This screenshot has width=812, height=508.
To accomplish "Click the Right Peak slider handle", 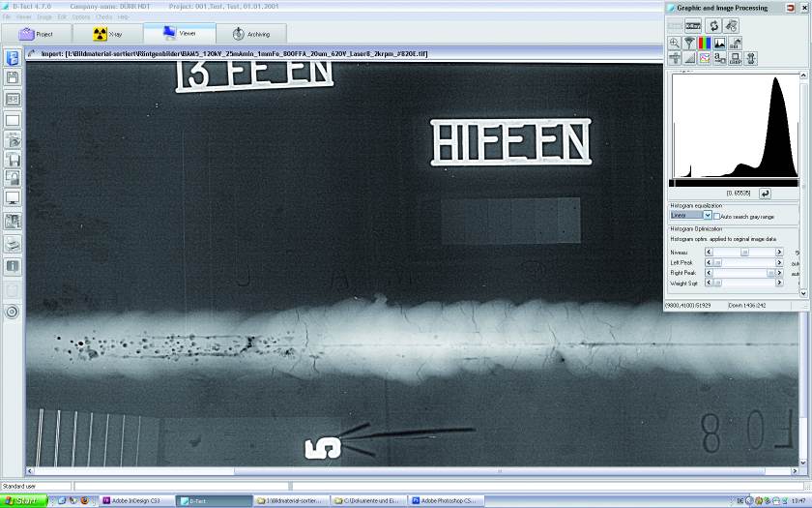I will tap(770, 273).
